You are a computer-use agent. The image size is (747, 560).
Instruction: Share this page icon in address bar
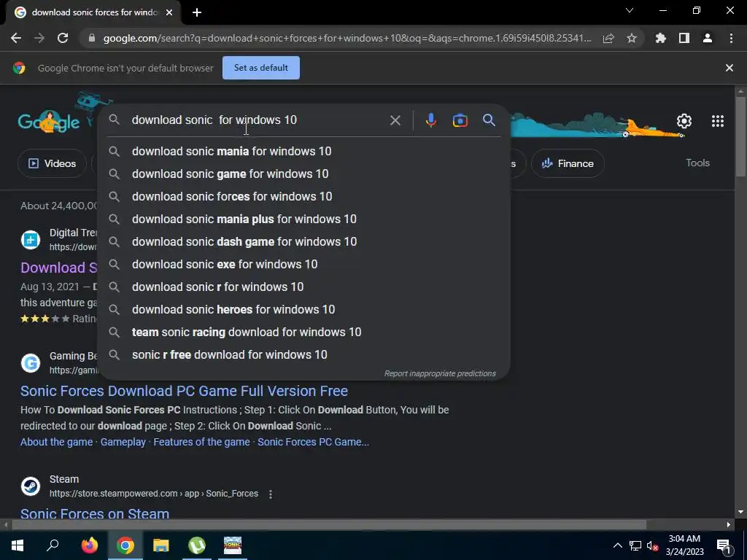(608, 38)
